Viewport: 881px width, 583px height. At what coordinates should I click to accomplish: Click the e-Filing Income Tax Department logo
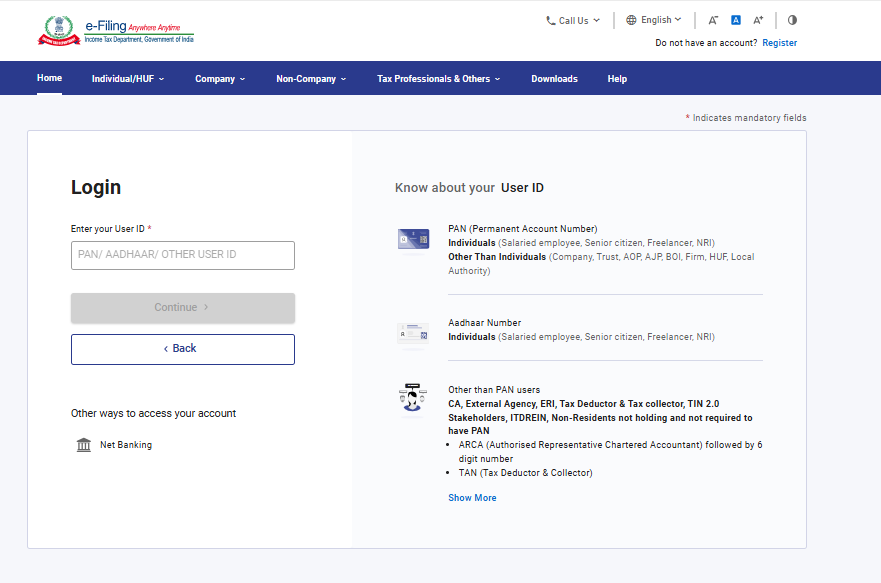(x=116, y=30)
